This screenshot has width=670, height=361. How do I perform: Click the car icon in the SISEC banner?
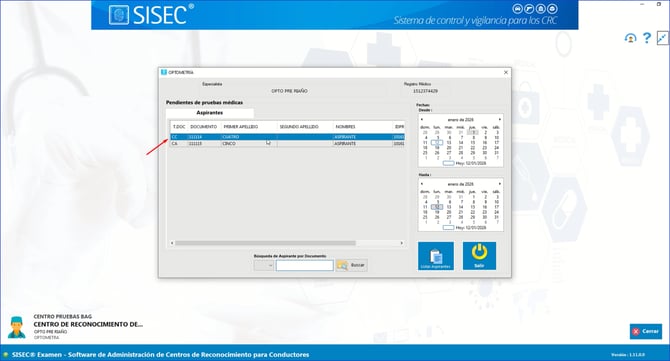517,9
